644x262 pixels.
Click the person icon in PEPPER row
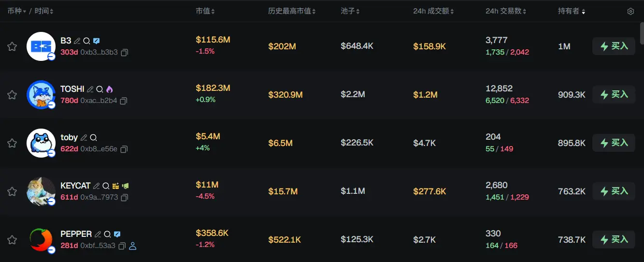point(133,246)
